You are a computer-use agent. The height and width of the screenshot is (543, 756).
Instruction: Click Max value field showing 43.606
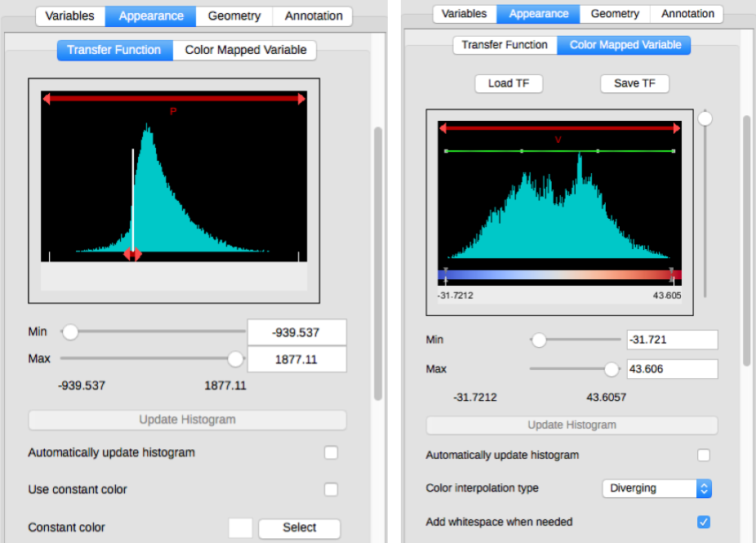[x=672, y=369]
